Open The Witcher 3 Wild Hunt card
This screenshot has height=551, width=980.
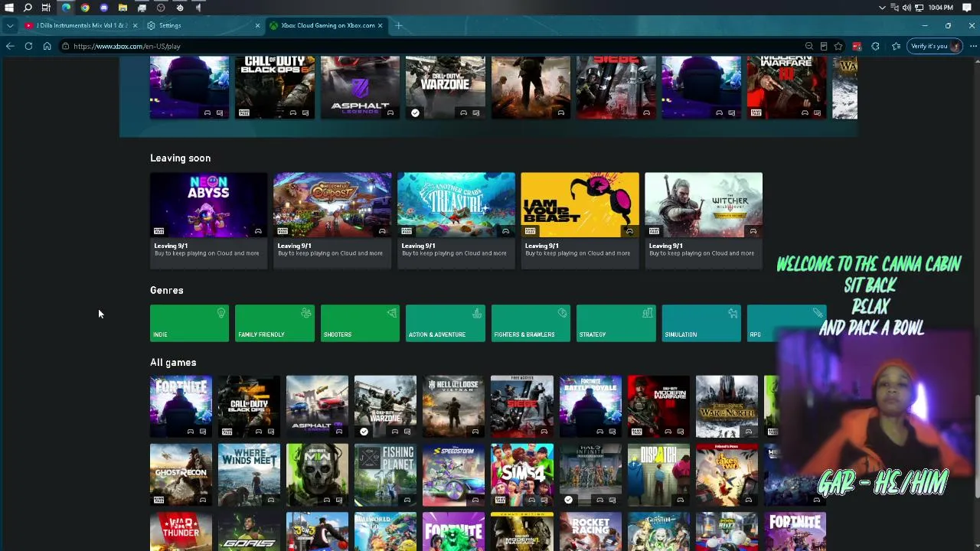704,220
